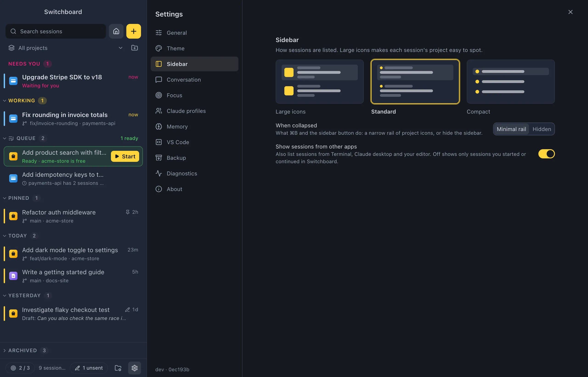Open the General settings section
This screenshot has width=588, height=377.
point(195,33)
